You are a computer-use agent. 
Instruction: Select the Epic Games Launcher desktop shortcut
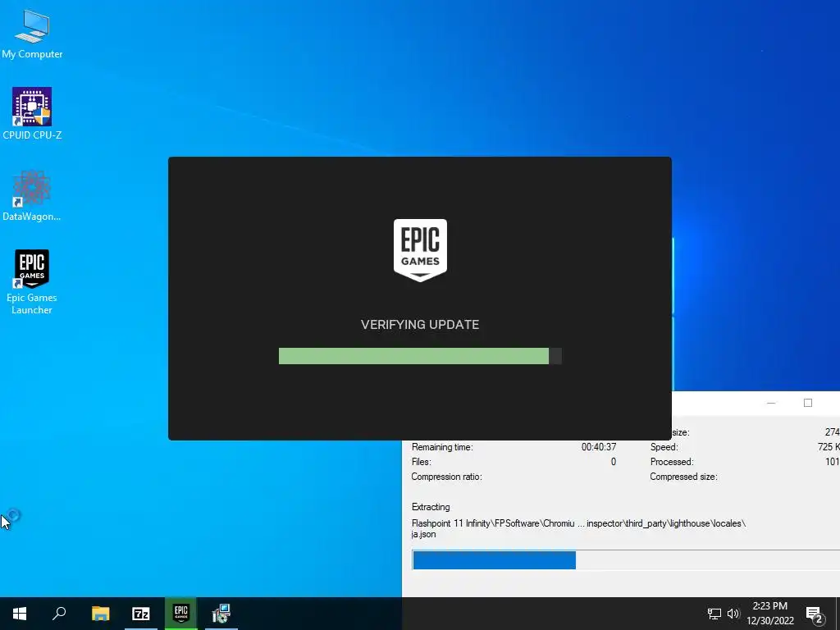pyautogui.click(x=32, y=282)
